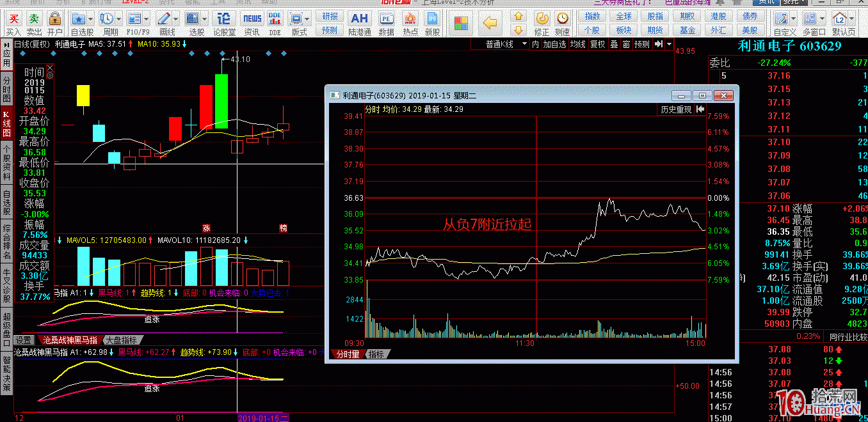Toggle 叠 overlay option
868x422 pixels.
(614, 44)
